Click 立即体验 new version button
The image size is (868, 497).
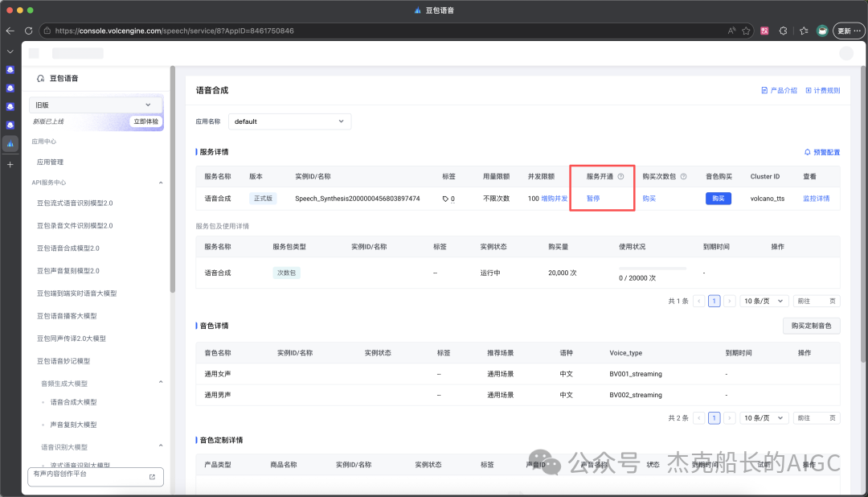[146, 121]
